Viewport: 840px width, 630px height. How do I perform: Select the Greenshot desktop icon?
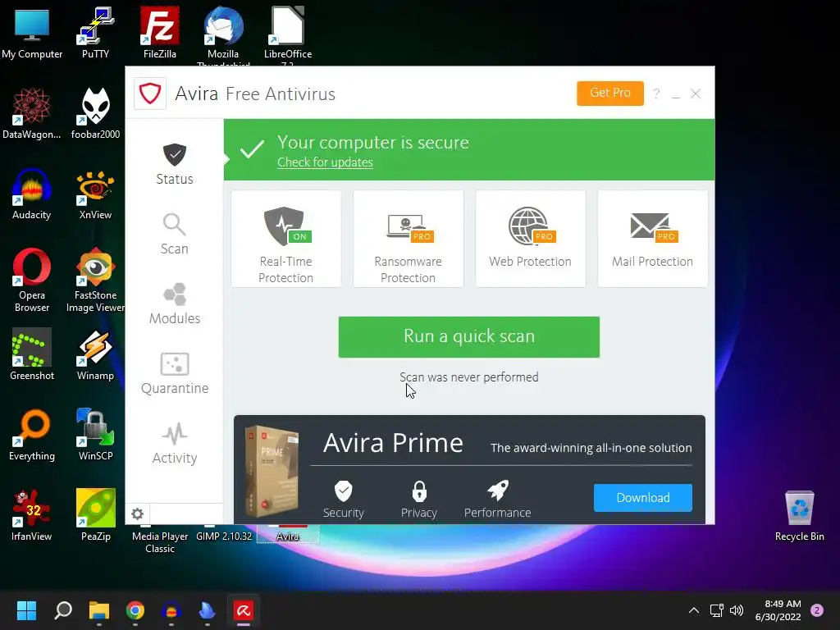32,354
